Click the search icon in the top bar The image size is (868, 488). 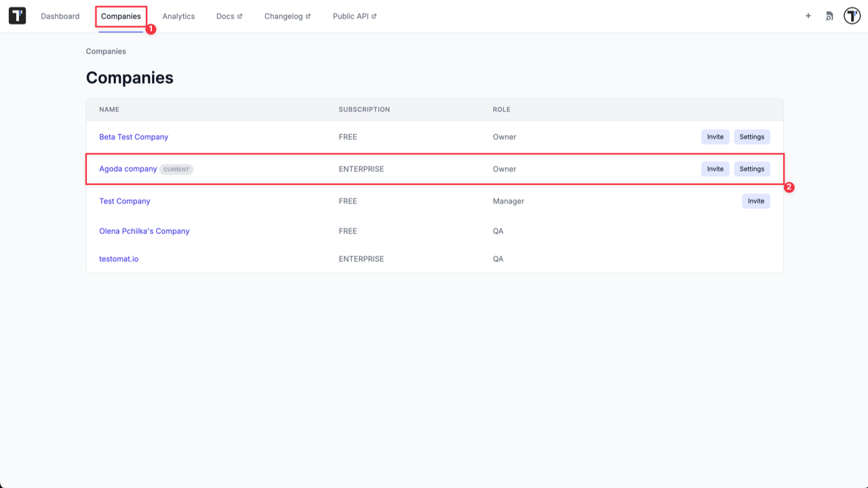click(829, 16)
